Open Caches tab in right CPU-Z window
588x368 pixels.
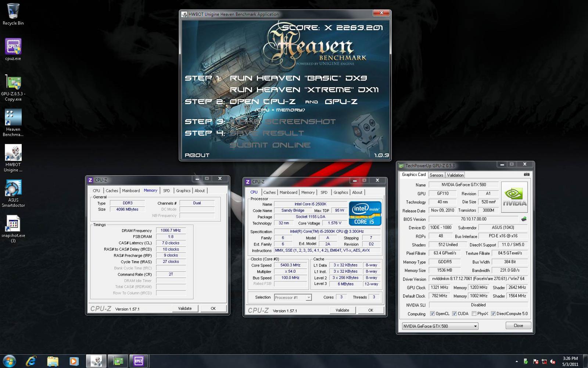(x=269, y=192)
